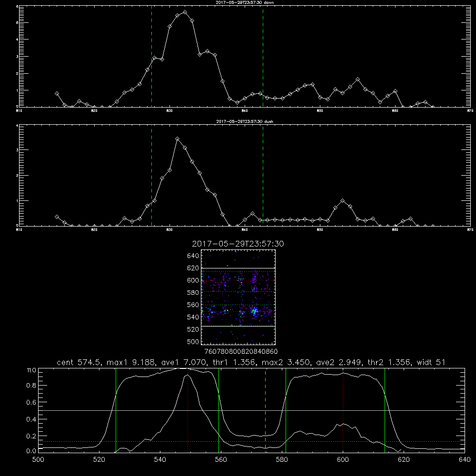The height and width of the screenshot is (476, 476).
Task: Click lower white horizontal line in color image
Action: 238,327
